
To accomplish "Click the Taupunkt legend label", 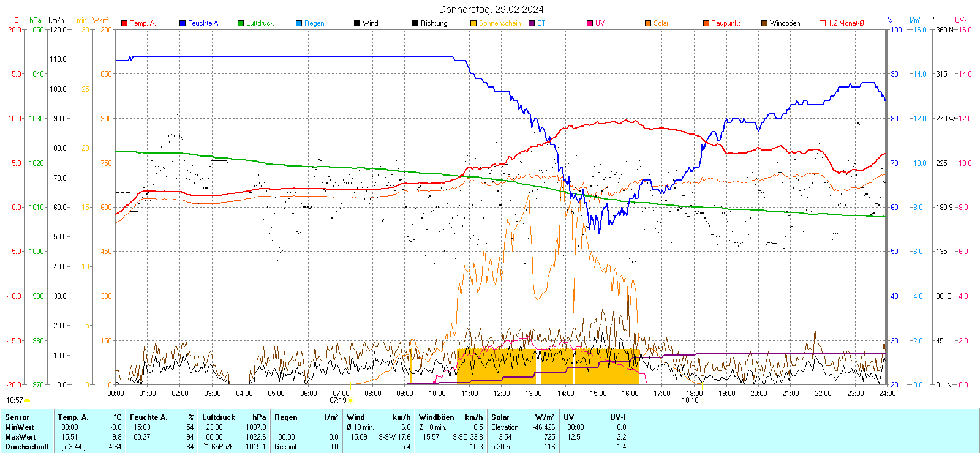I will [x=726, y=23].
